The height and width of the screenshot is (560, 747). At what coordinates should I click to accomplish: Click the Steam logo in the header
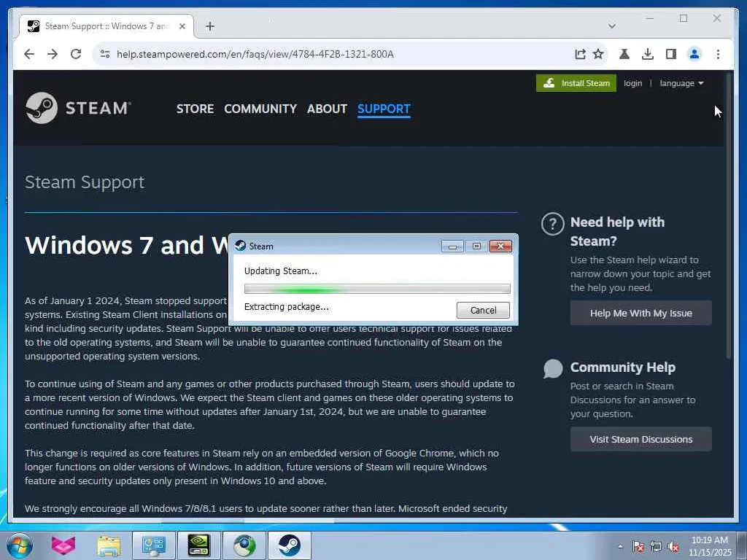77,108
